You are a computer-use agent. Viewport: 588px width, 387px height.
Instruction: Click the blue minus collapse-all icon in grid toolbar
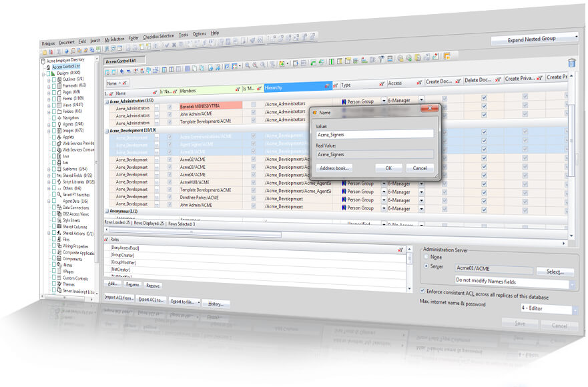tap(129, 71)
